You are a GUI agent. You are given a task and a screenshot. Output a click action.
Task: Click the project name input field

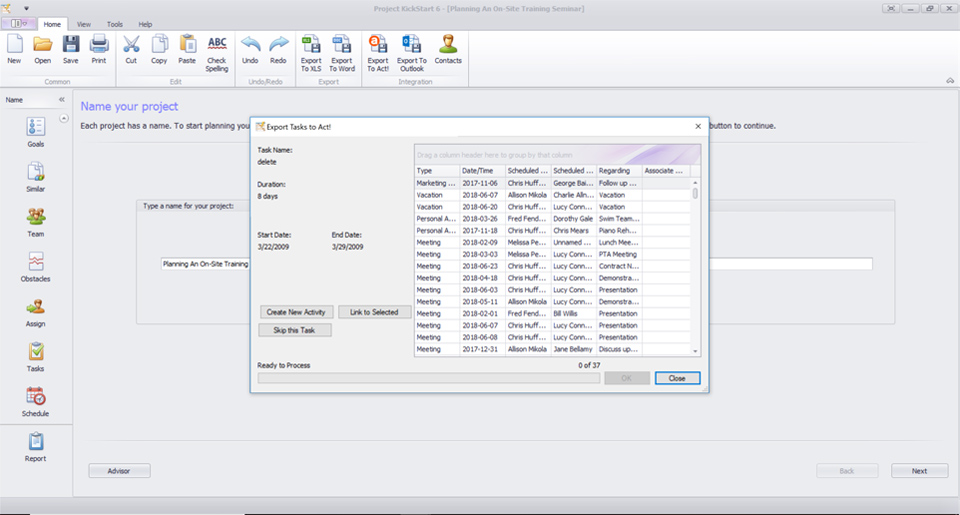coord(517,264)
